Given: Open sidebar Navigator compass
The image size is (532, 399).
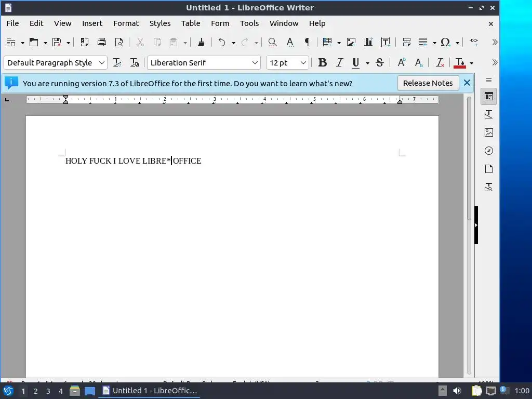Looking at the screenshot, I should tap(488, 151).
